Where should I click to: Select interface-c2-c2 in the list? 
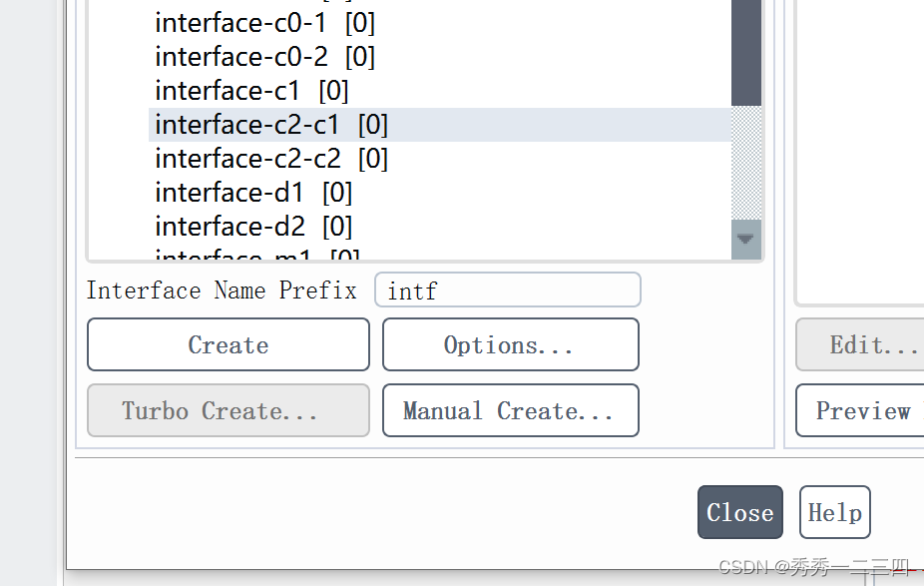pos(269,158)
